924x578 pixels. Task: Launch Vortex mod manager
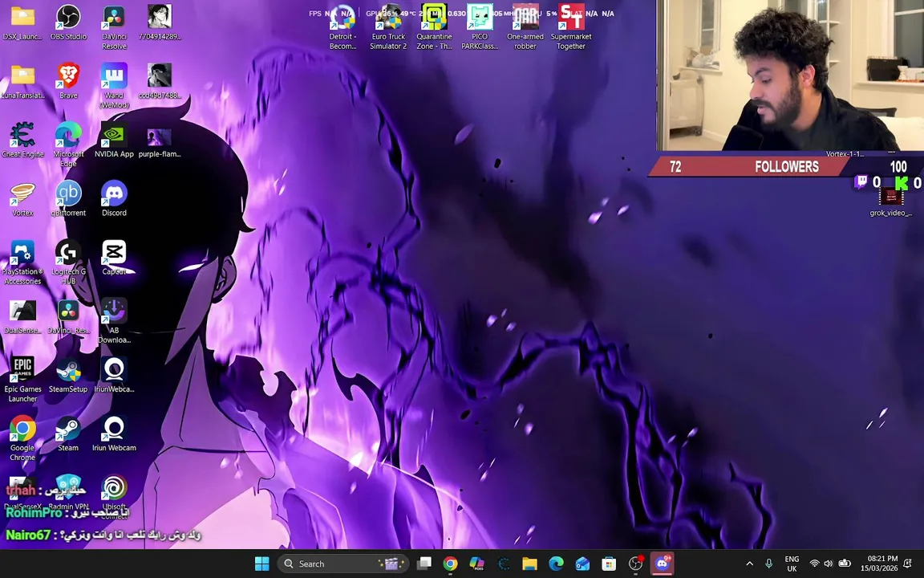point(22,199)
